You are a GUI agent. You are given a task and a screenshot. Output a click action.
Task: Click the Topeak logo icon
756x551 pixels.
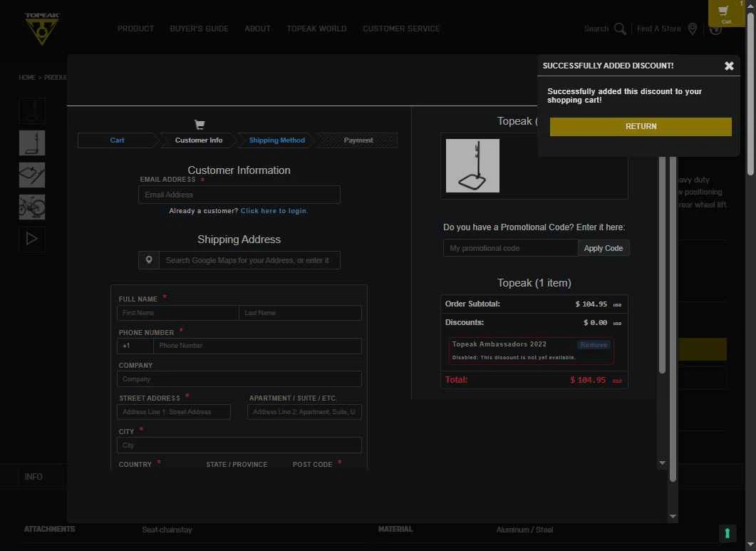[x=42, y=29]
